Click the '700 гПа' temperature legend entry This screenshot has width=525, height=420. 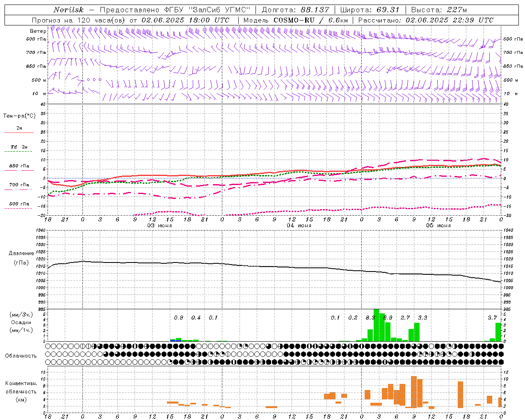pyautogui.click(x=19, y=185)
